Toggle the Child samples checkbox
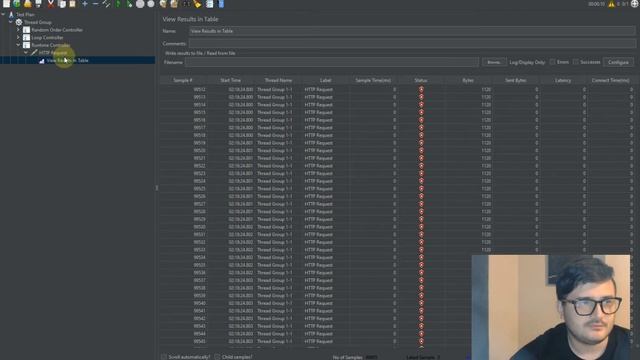Screen dimensions: 640x360 pos(217,357)
